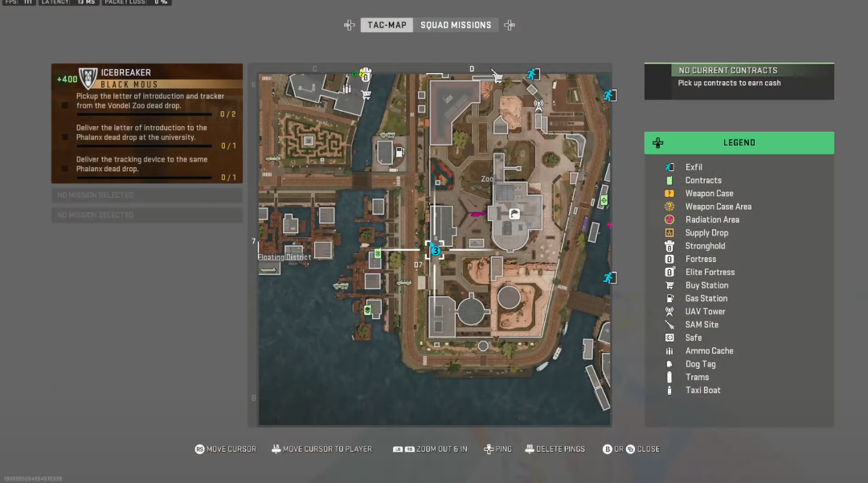Click the ammo cache icon on the map
This screenshot has width=868, height=483.
[x=346, y=88]
